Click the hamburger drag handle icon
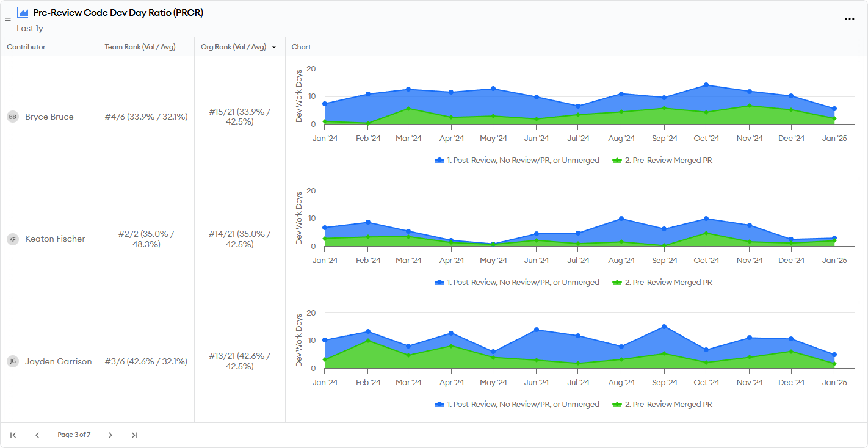 tap(8, 18)
